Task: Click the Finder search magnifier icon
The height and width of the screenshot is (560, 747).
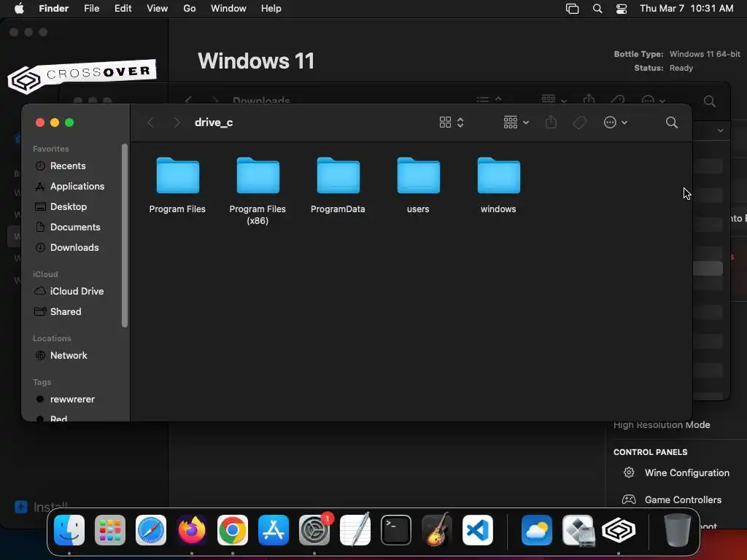Action: tap(672, 122)
